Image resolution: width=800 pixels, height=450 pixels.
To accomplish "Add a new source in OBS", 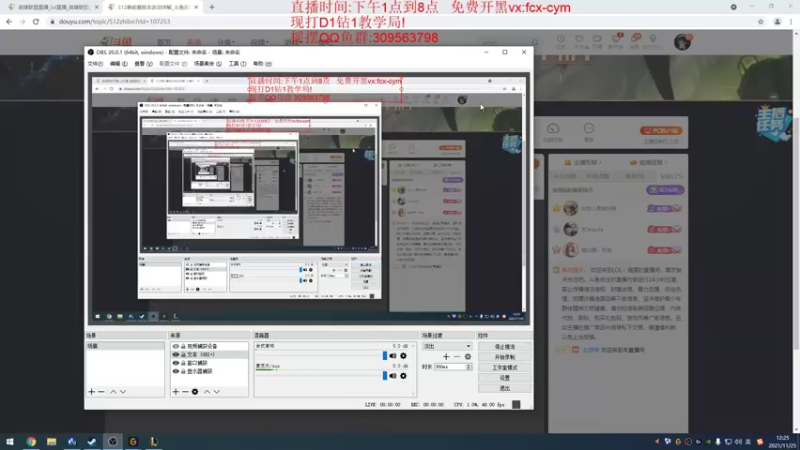I will point(176,392).
